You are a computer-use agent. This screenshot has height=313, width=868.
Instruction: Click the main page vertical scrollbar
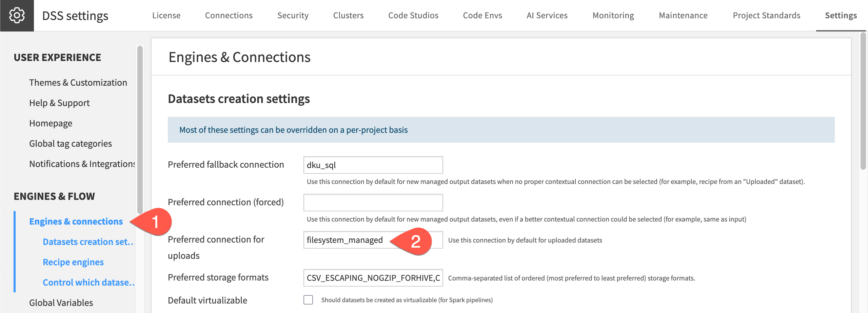(864, 101)
